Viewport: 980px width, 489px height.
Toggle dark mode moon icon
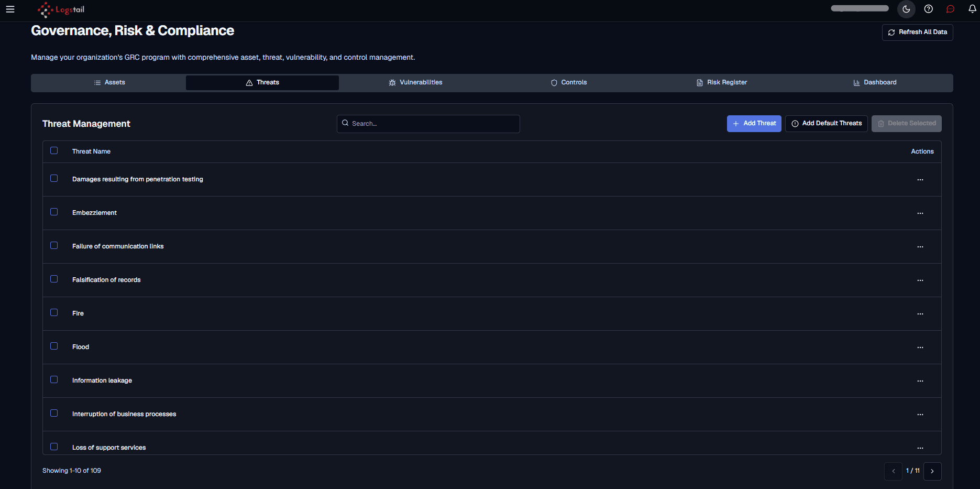coord(906,9)
